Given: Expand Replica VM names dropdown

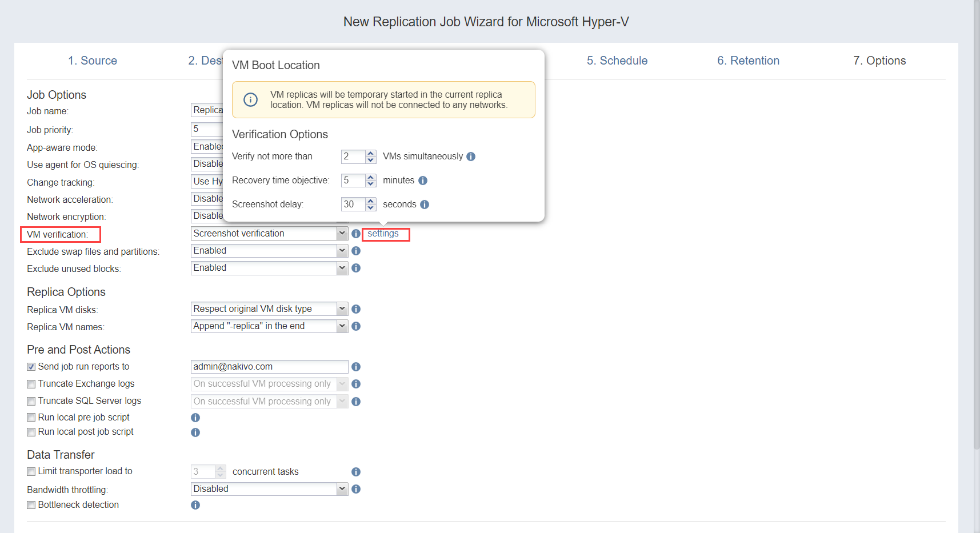Looking at the screenshot, I should 342,326.
